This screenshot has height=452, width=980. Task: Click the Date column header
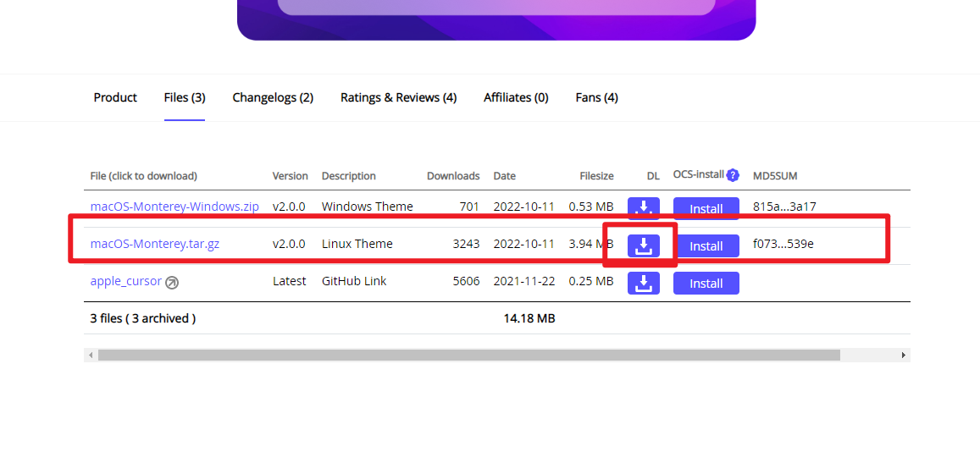[x=504, y=176]
